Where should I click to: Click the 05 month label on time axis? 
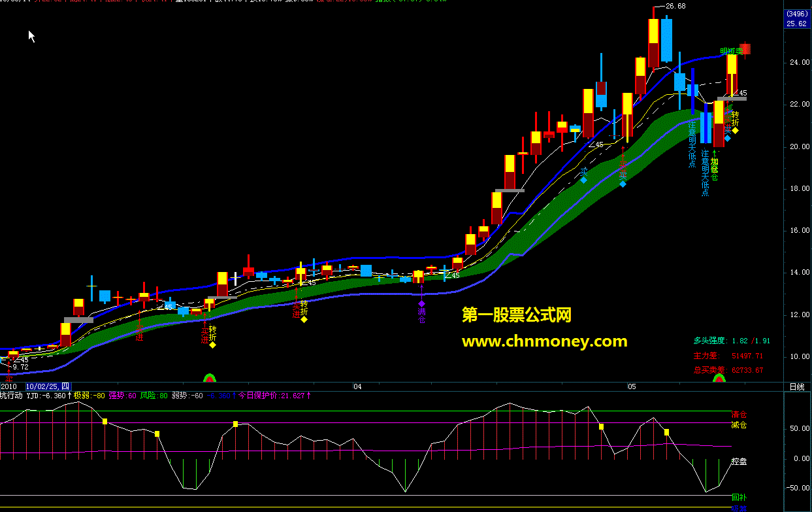pyautogui.click(x=632, y=386)
